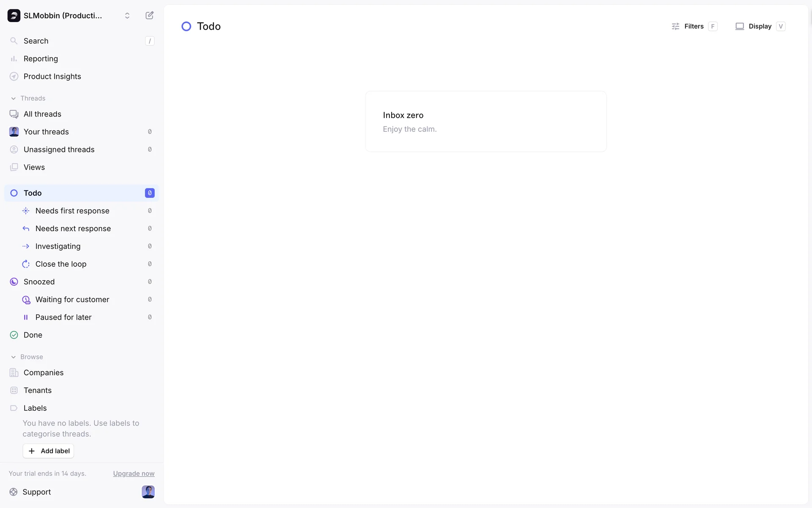
Task: Open the workspace switcher dropdown
Action: pos(127,16)
